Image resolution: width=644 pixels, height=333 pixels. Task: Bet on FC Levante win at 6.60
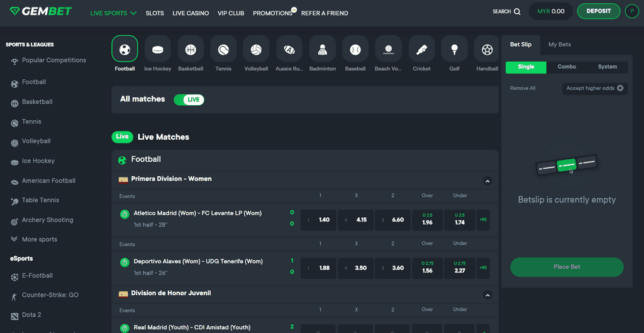point(392,220)
